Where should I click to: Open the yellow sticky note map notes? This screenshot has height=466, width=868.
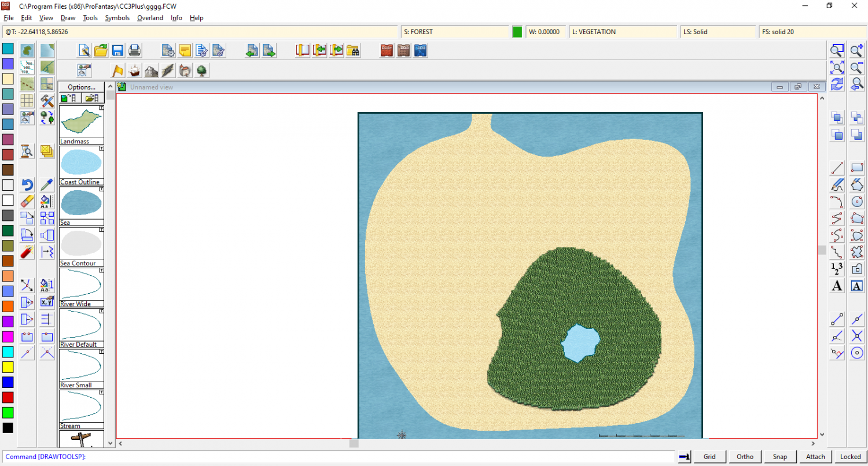tap(185, 50)
